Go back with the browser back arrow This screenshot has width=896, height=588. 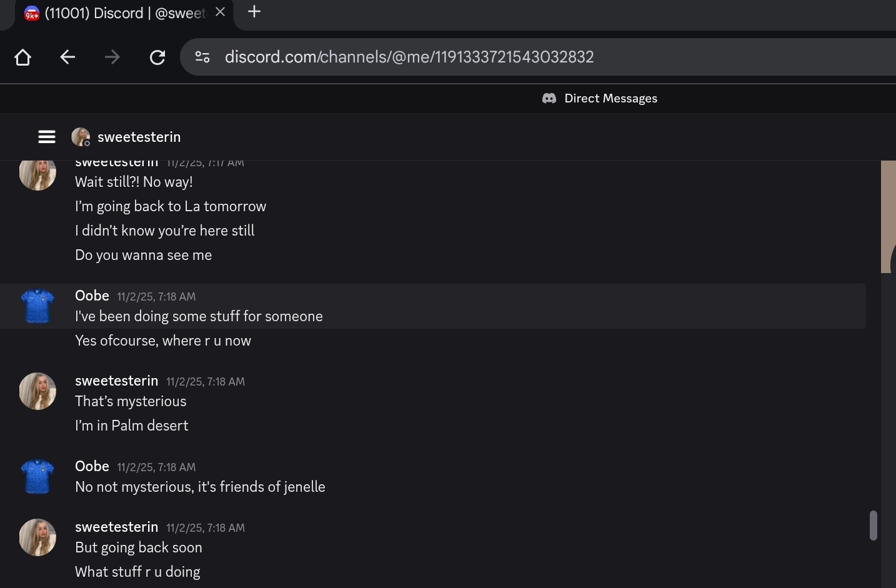tap(67, 57)
